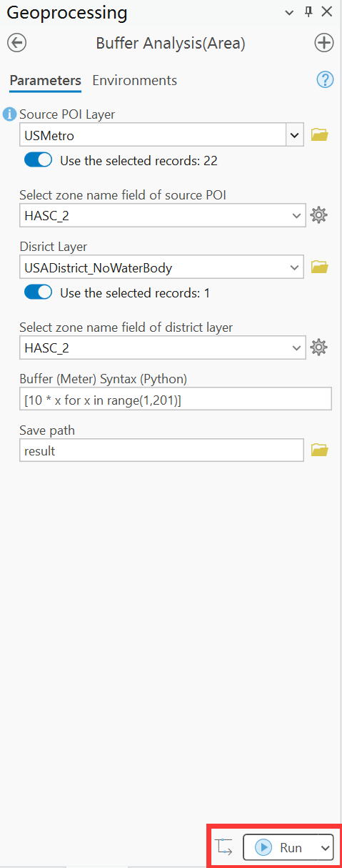The width and height of the screenshot is (342, 868).
Task: Browse folder for Disrict Layer
Action: click(319, 267)
